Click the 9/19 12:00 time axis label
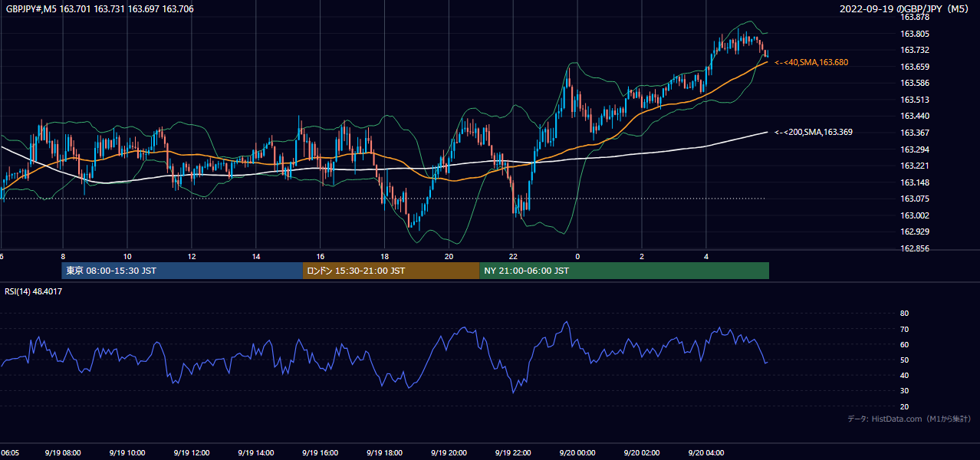Viewport: 980px width, 460px height. 191,453
